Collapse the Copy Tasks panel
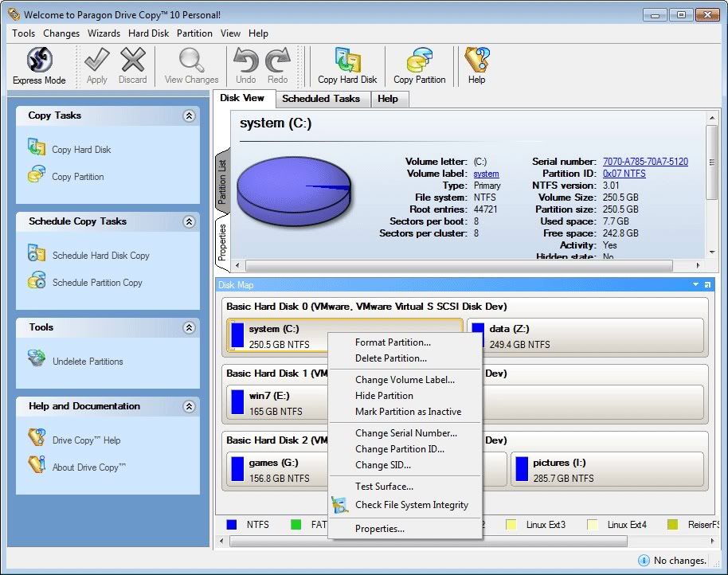The width and height of the screenshot is (728, 575). tap(189, 115)
